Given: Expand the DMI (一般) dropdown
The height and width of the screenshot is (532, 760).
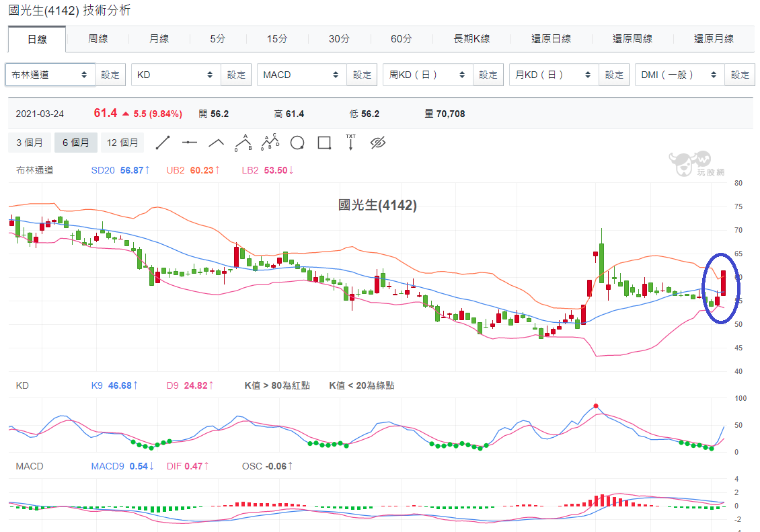Looking at the screenshot, I should 679,75.
